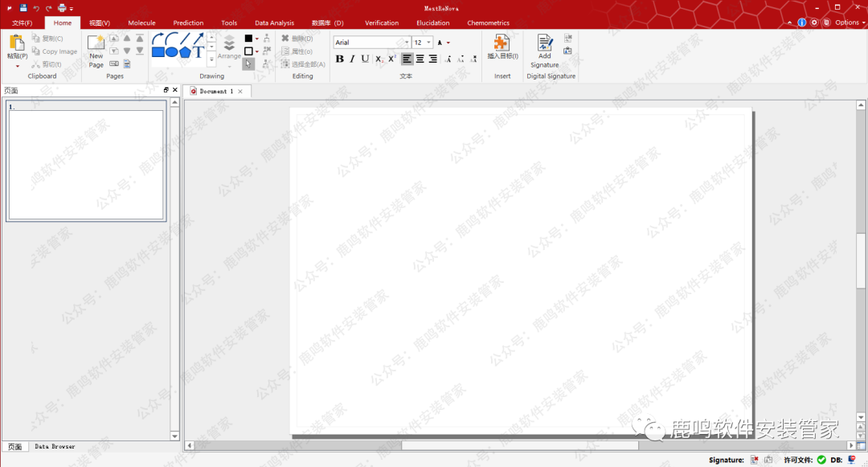Open the Molecule ribbon tab
868x467 pixels.
point(141,23)
